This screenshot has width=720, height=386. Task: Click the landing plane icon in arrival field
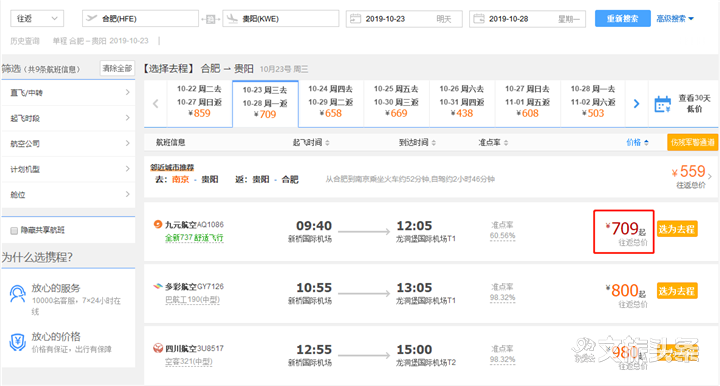[232, 19]
